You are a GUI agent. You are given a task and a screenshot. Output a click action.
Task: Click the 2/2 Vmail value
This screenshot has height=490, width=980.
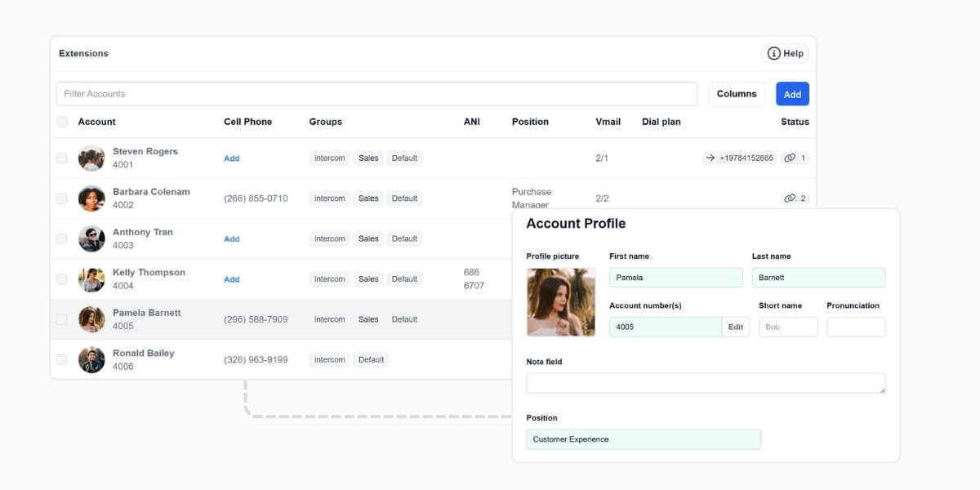tap(602, 198)
